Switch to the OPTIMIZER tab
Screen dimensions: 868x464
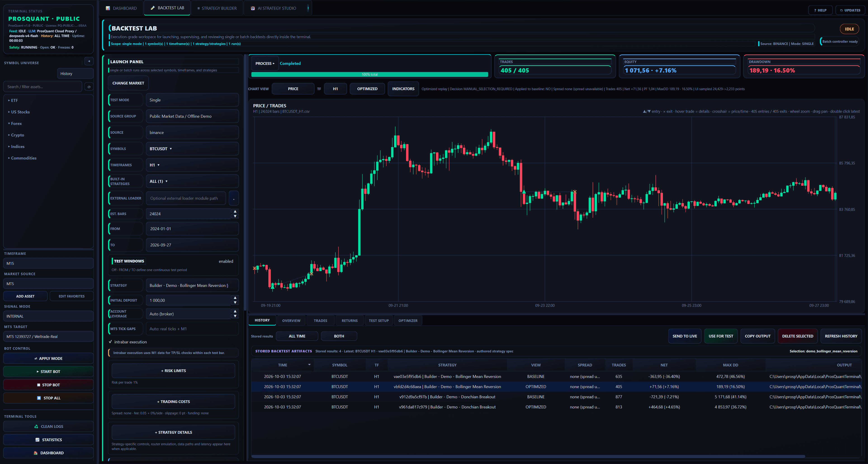pos(408,321)
